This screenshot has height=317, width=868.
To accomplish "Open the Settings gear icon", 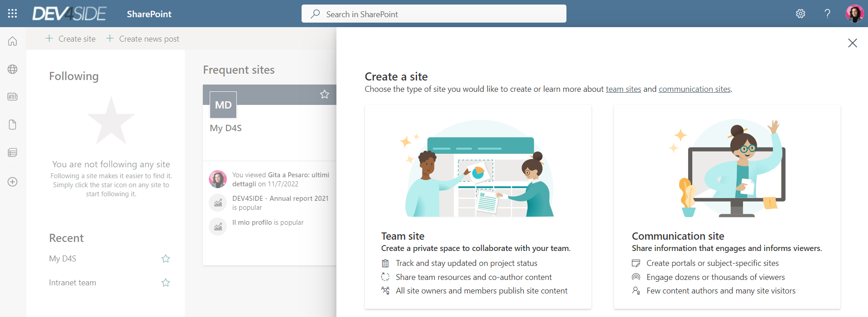I will [x=801, y=14].
